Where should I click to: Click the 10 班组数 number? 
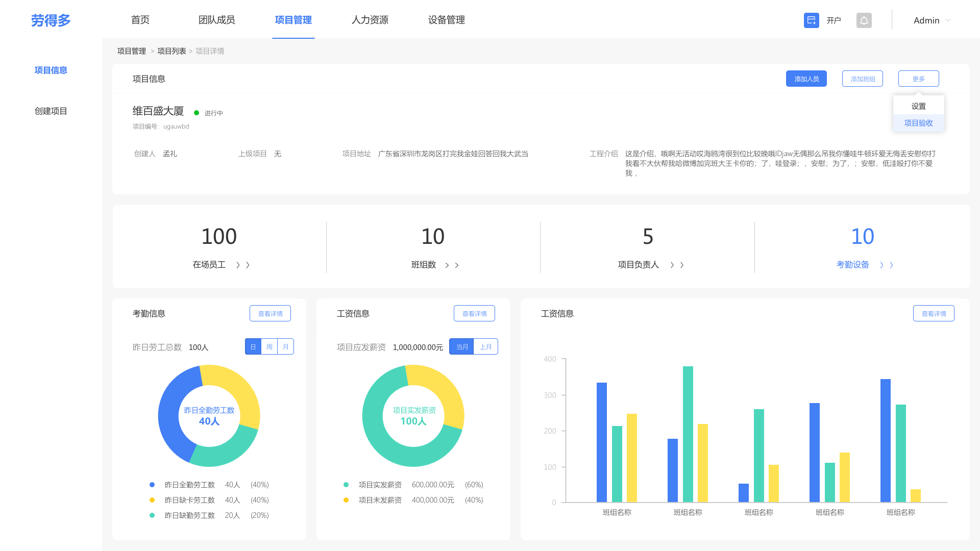click(x=433, y=236)
